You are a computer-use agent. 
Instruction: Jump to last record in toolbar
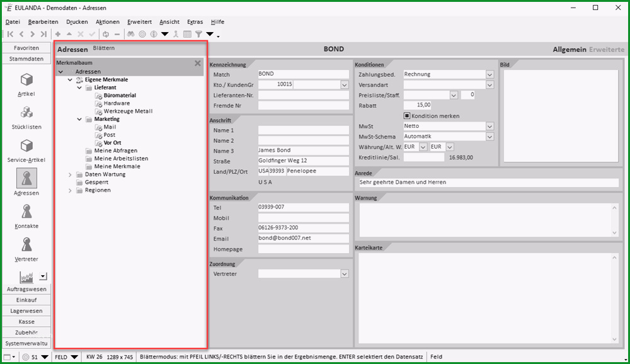[44, 34]
